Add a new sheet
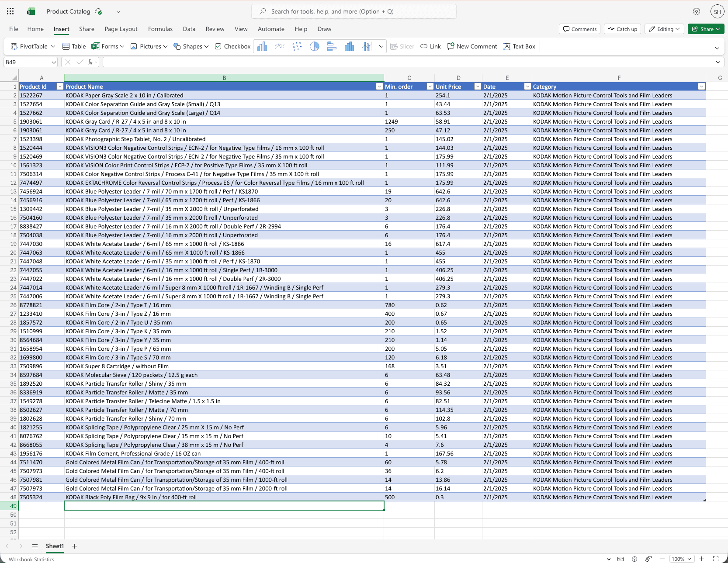This screenshot has height=563, width=728. coord(74,546)
